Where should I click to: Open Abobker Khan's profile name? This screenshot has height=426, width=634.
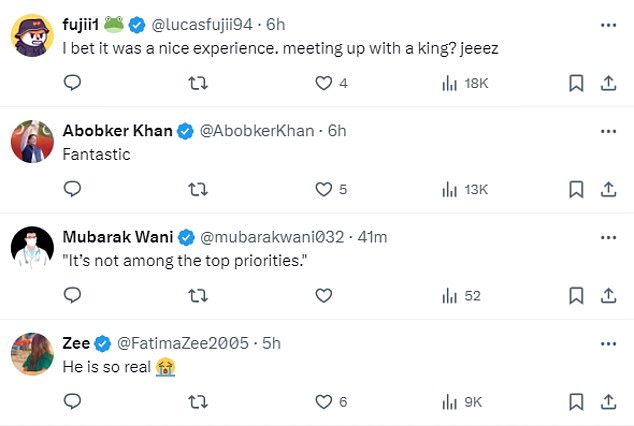(x=118, y=131)
